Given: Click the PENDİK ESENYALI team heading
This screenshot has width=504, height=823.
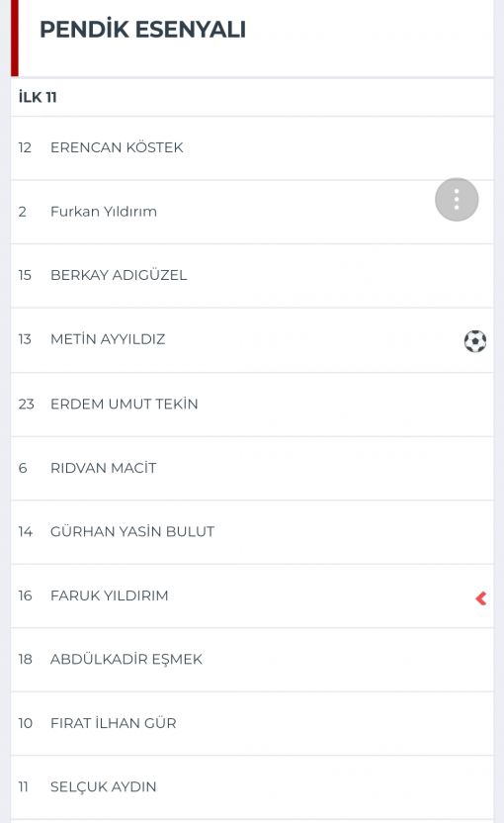Looking at the screenshot, I should (x=142, y=30).
